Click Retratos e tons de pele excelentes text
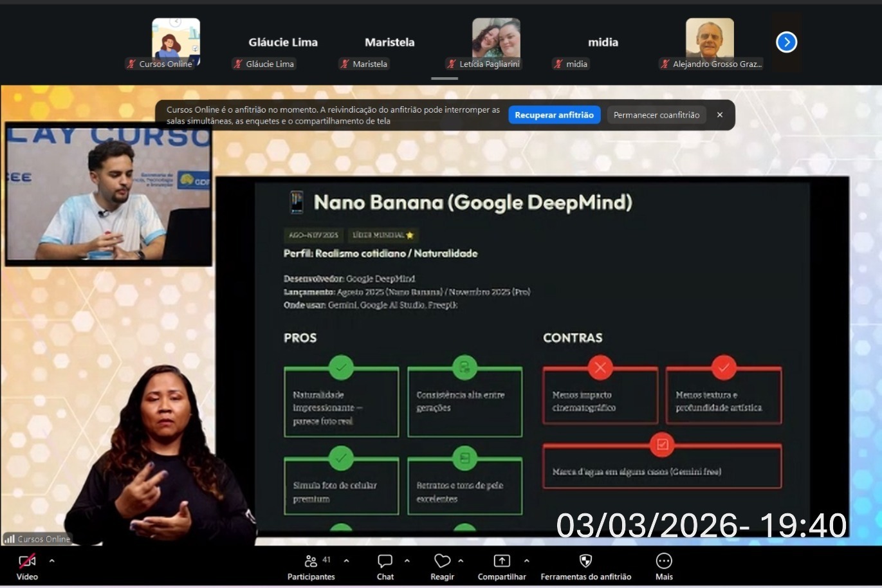882x588 pixels. point(460,492)
